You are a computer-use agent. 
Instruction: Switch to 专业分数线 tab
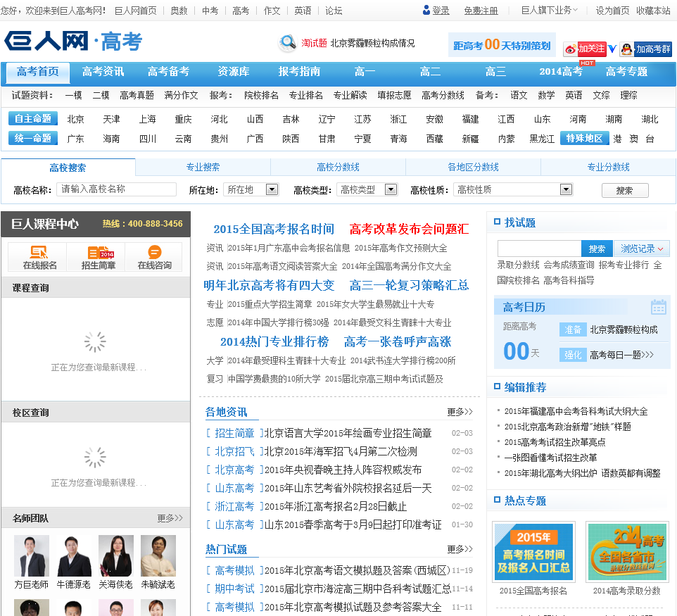click(608, 167)
